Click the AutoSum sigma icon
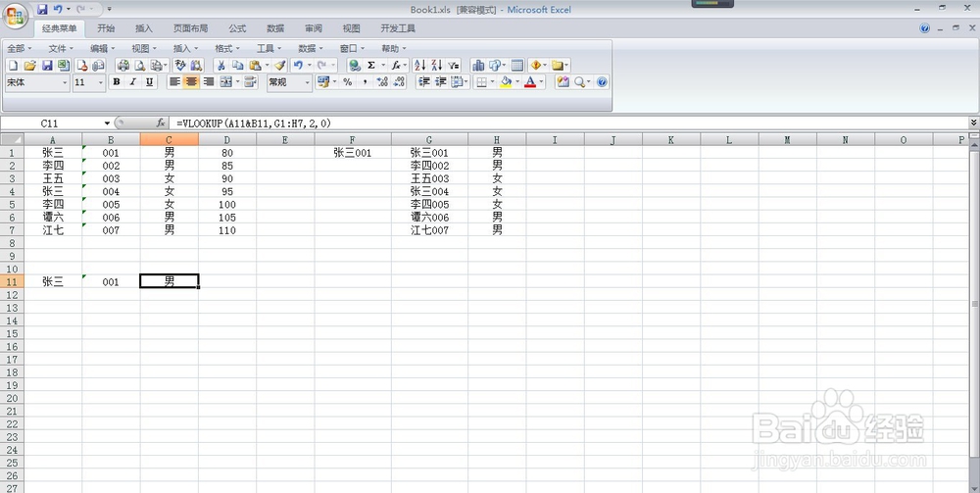 (x=371, y=65)
